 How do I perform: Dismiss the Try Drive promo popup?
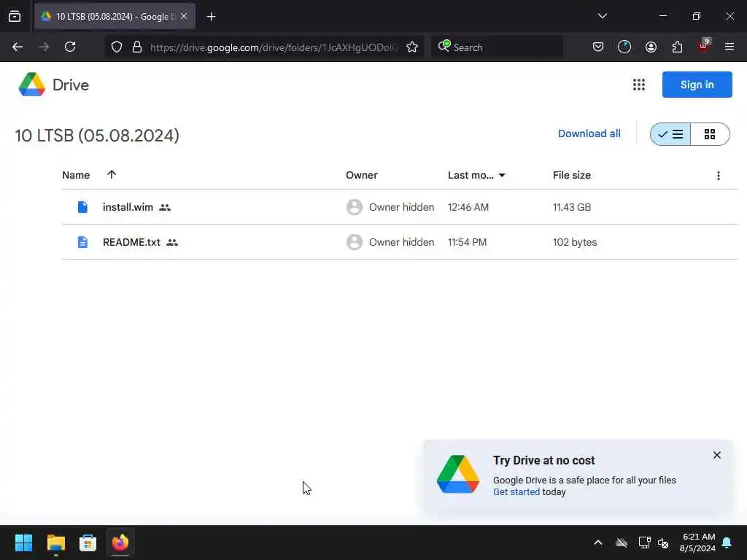click(716, 455)
